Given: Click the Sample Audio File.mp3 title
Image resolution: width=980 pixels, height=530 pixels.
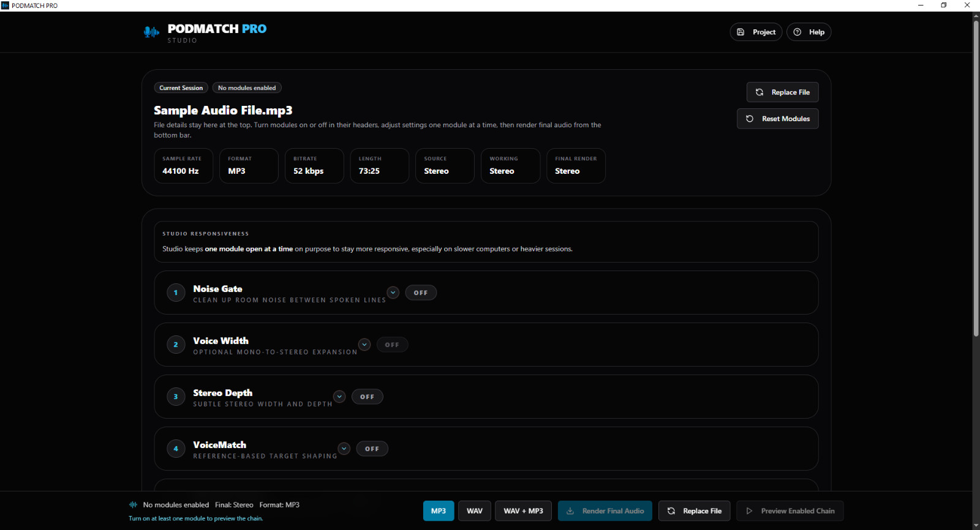Looking at the screenshot, I should click(x=223, y=110).
